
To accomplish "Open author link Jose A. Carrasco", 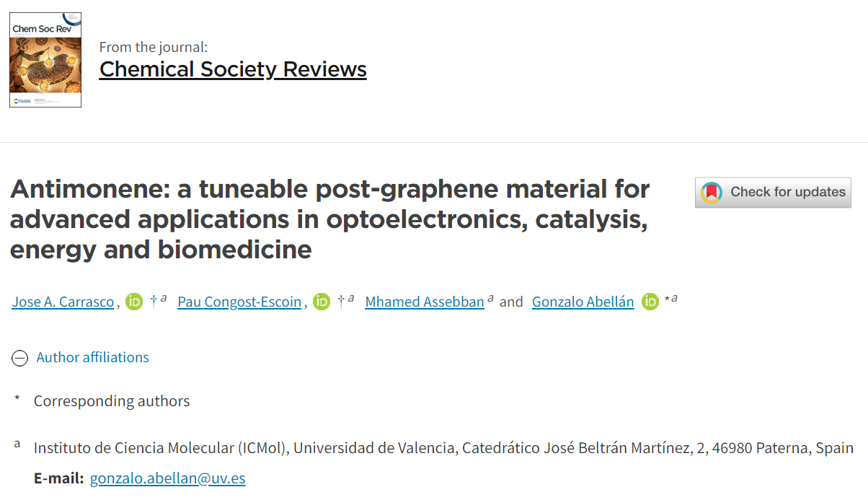I will tap(63, 302).
